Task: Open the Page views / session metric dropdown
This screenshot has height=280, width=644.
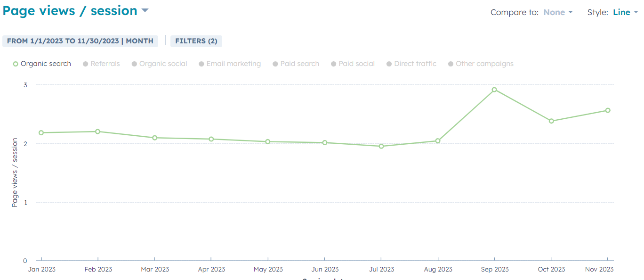Action: coord(75,11)
